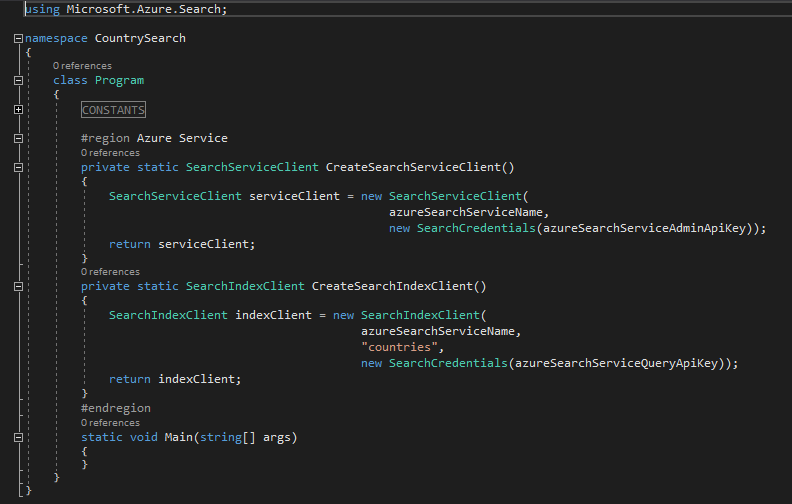This screenshot has height=504, width=792.
Task: Select the CreateSearchIndexClient() method name
Action: [x=399, y=286]
